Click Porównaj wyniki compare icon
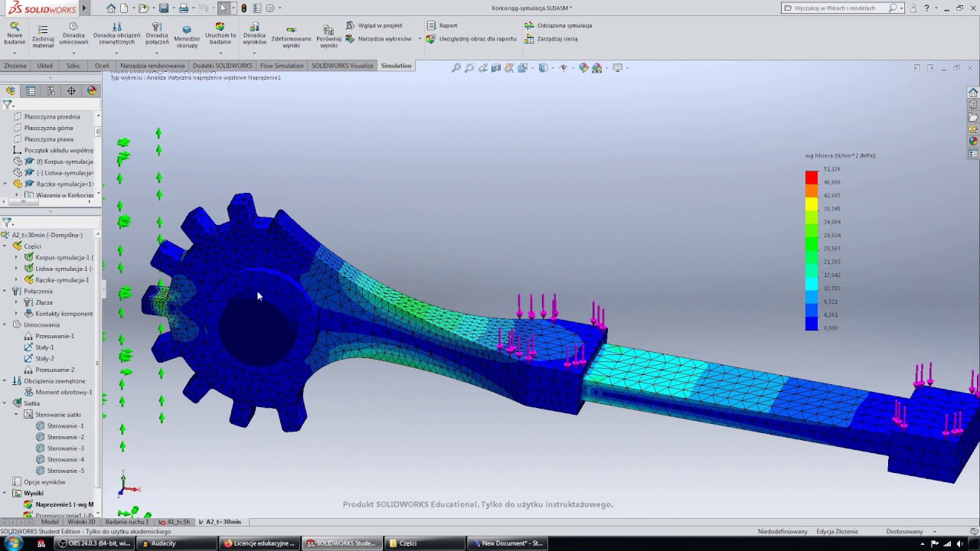Screen dimensions: 980x551 pos(328,31)
